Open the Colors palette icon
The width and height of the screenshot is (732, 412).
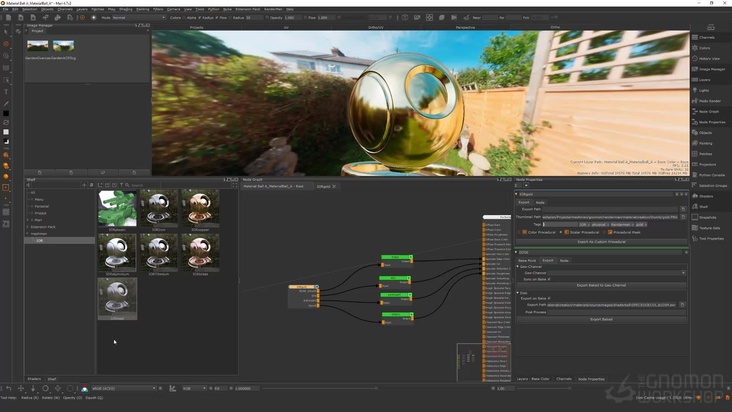click(695, 48)
